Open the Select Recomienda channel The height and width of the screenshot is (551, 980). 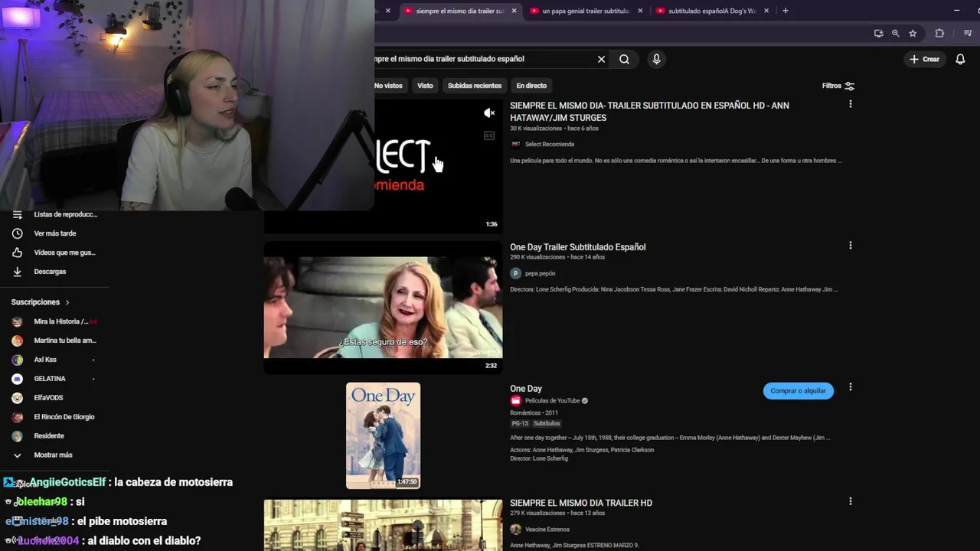pyautogui.click(x=549, y=144)
